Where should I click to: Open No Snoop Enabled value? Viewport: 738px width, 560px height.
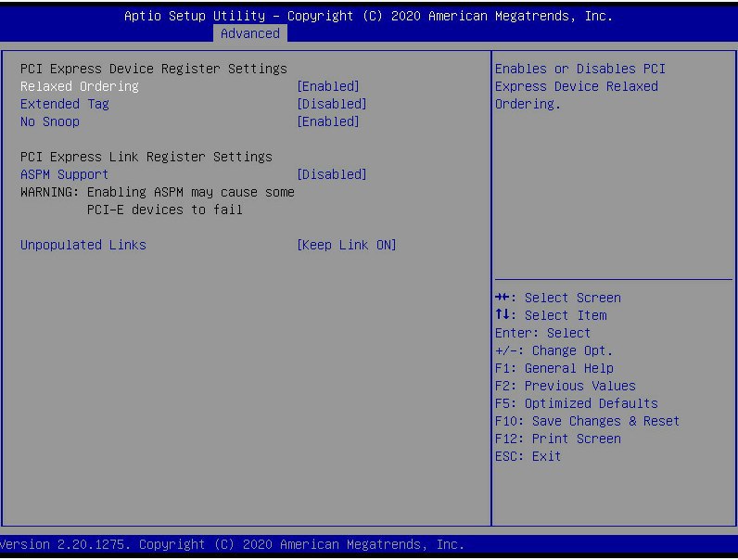[328, 121]
